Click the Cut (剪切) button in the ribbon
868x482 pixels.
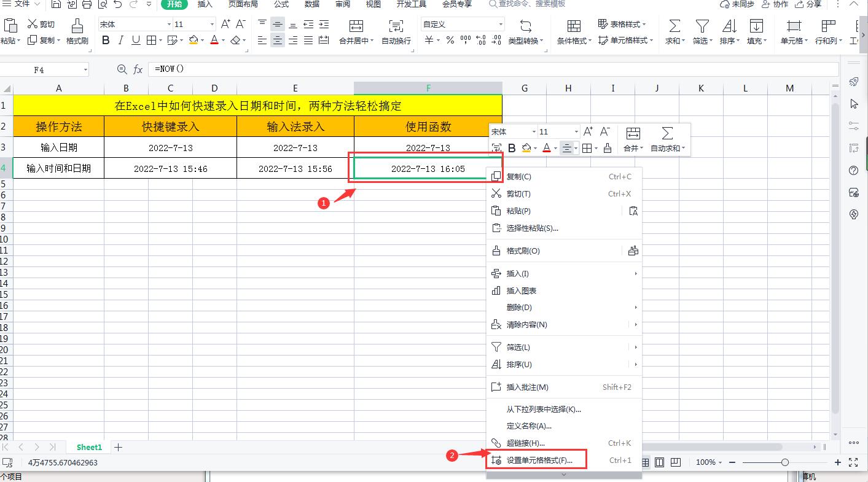[41, 25]
